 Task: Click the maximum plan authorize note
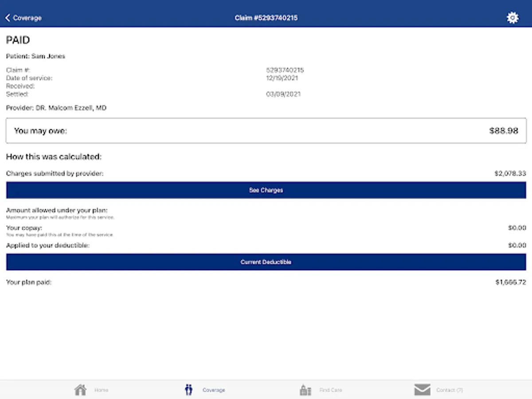(60, 217)
